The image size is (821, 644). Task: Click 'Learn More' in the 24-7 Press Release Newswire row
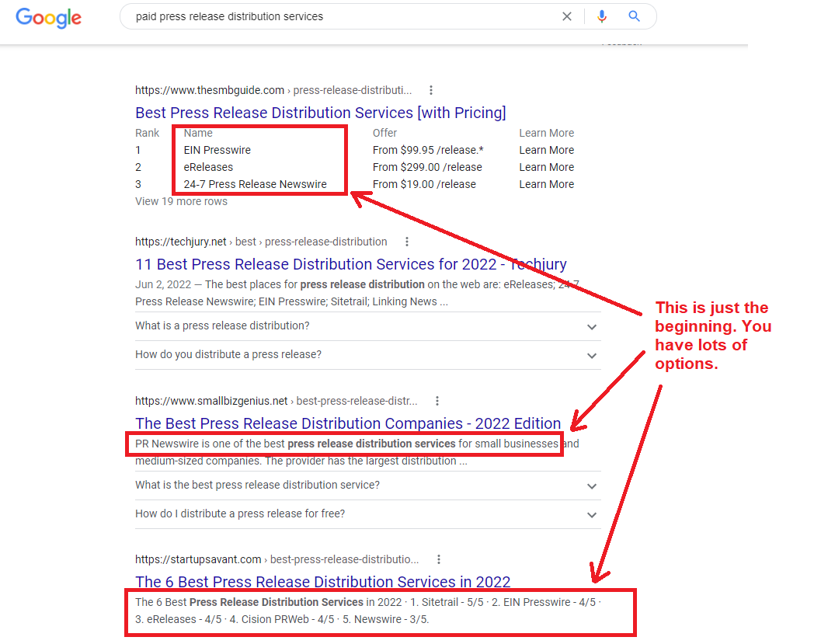(547, 184)
